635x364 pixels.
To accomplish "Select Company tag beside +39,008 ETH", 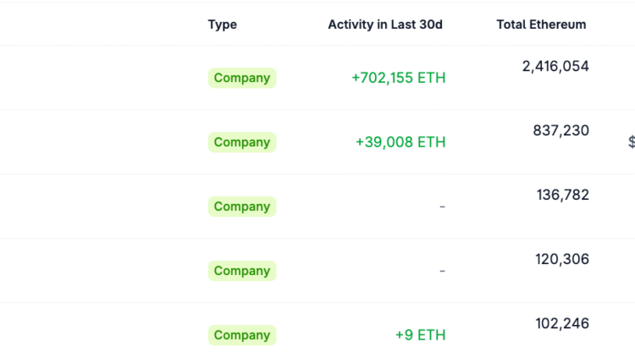I will (x=242, y=142).
